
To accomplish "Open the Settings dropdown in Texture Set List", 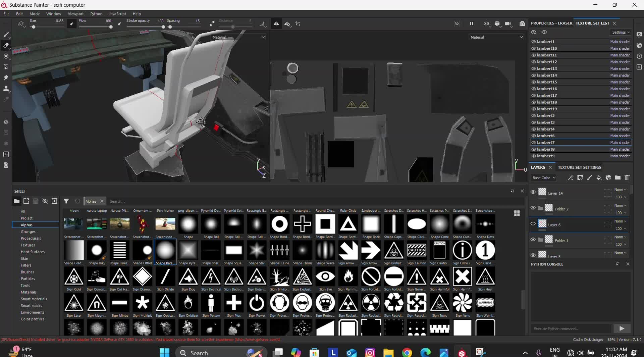I will click(620, 32).
